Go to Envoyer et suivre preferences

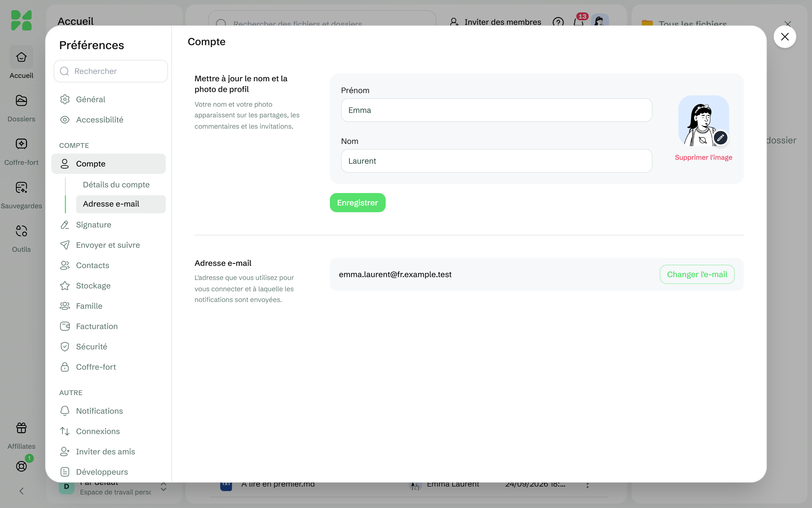coord(108,245)
